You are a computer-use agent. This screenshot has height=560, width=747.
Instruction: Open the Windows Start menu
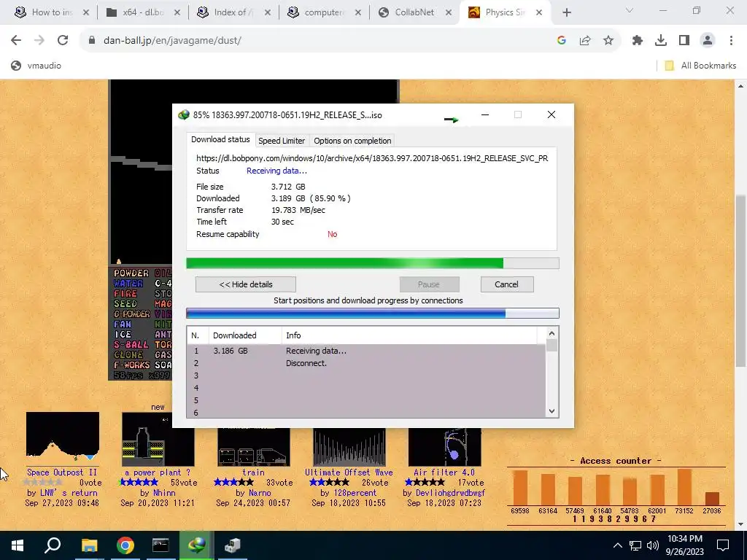tap(18, 545)
